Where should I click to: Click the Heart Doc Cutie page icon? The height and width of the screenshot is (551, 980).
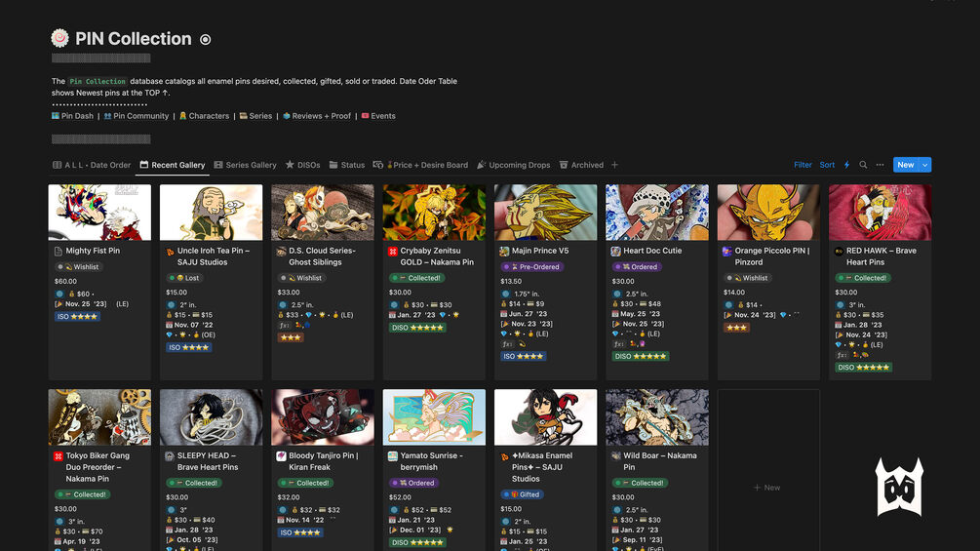pos(615,252)
